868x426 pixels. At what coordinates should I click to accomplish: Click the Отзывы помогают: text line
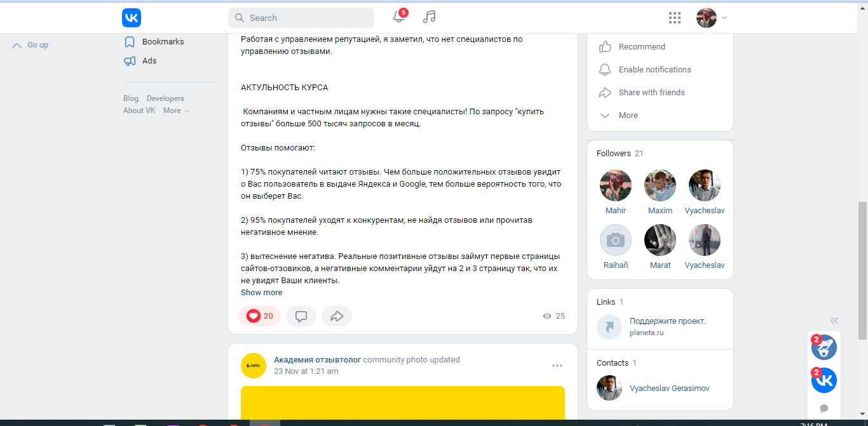coord(278,148)
